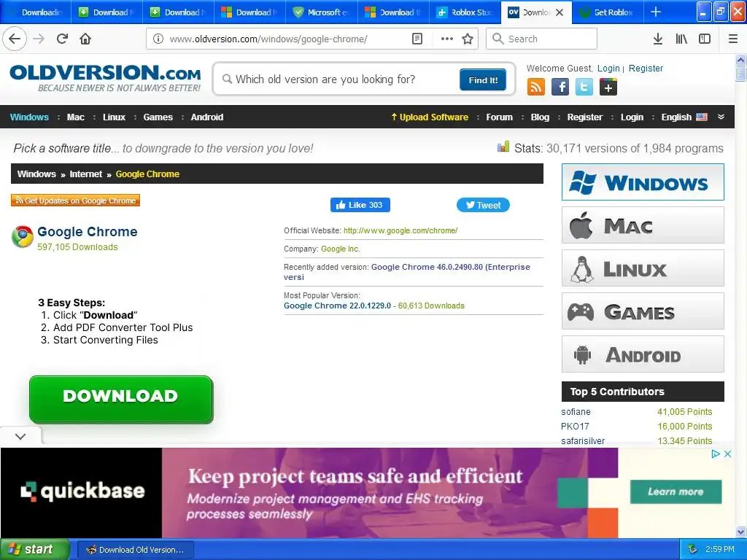Click the page vertical scrollbar down arrow

coord(740,532)
